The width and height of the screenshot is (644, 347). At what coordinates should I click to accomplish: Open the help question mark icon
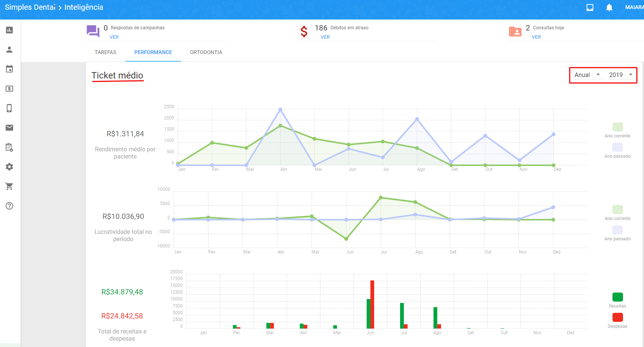tap(9, 206)
